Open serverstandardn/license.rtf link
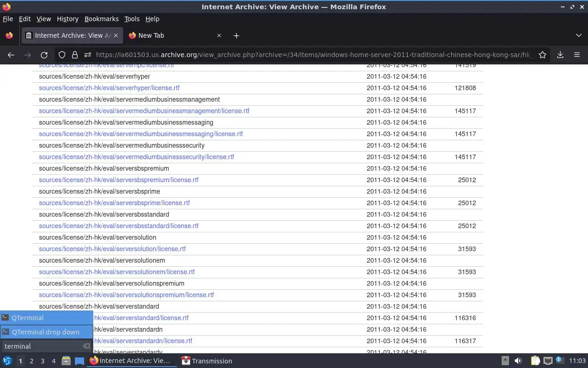The height and width of the screenshot is (368, 588). click(142, 341)
